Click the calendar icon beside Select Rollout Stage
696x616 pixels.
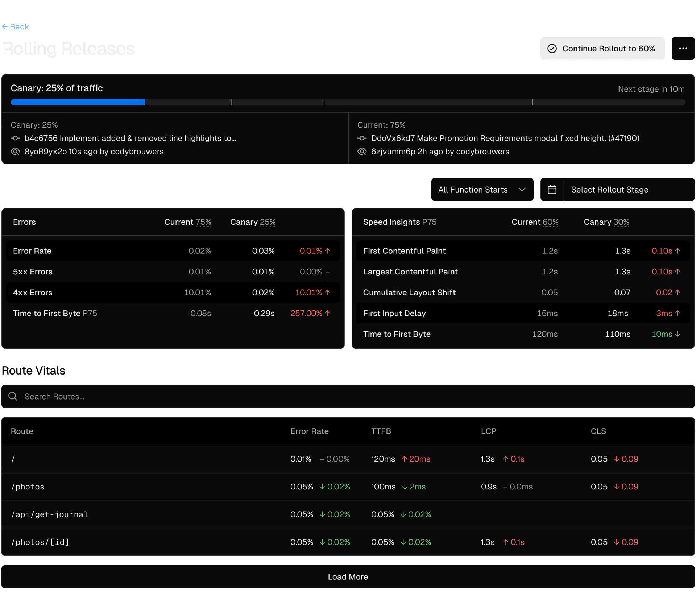(552, 190)
